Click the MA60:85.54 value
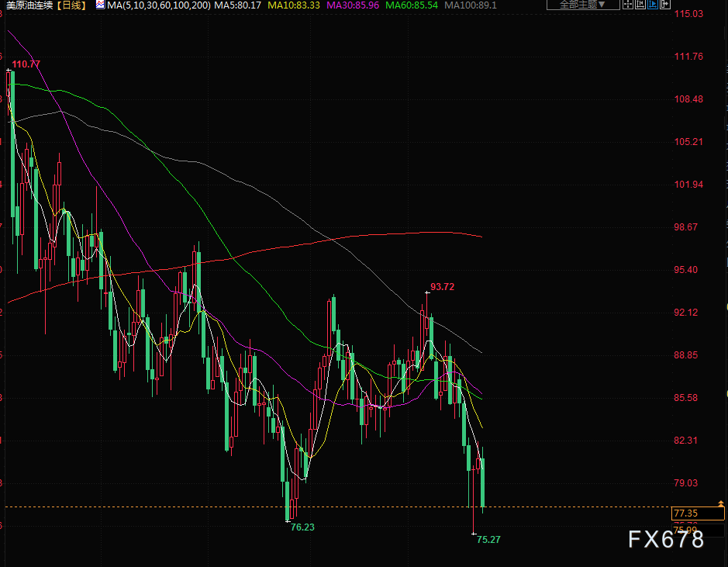The height and width of the screenshot is (567, 728). pyautogui.click(x=412, y=5)
